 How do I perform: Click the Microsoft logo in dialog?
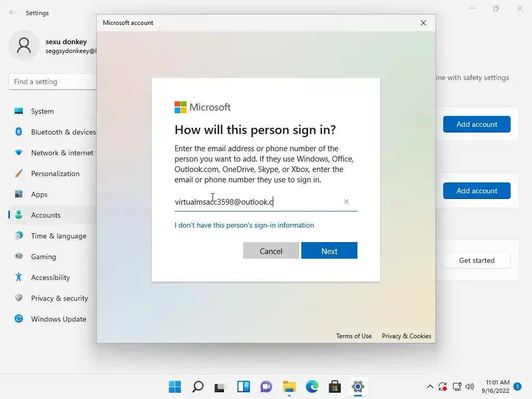pyautogui.click(x=203, y=107)
